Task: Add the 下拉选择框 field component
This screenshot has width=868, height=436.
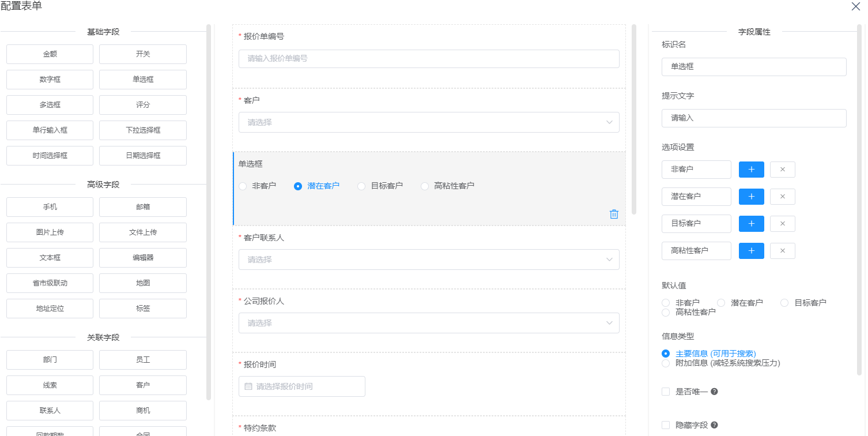Action: point(143,130)
